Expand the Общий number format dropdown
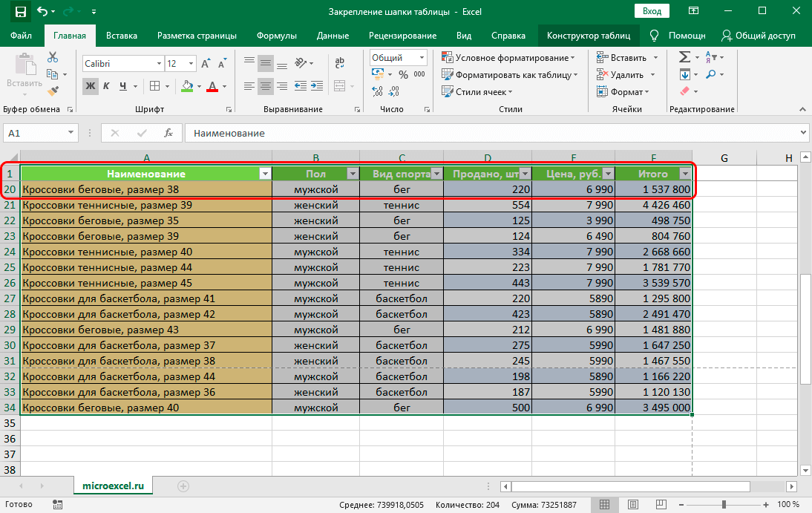The height and width of the screenshot is (513, 812). pyautogui.click(x=422, y=58)
